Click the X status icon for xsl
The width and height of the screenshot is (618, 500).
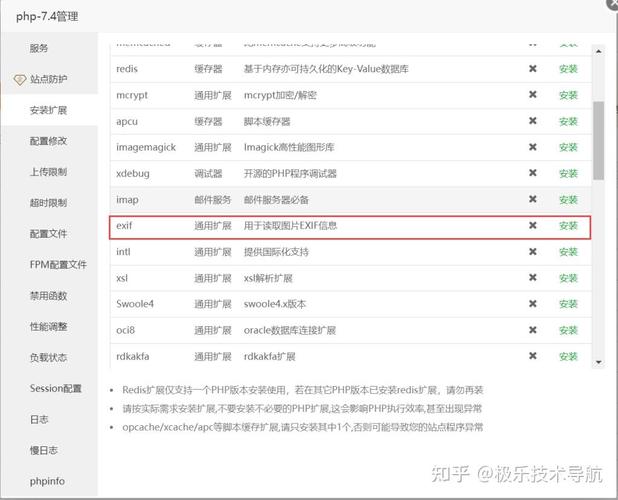[x=532, y=278]
